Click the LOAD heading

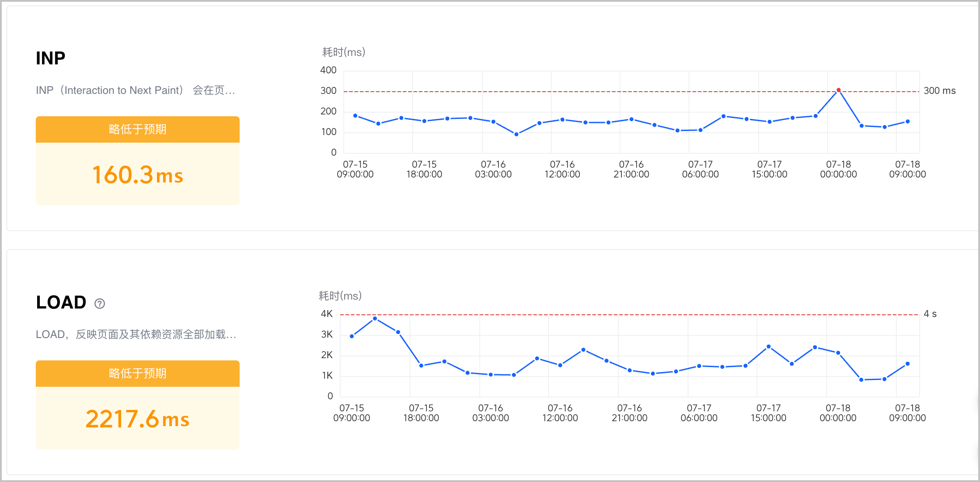coord(61,302)
